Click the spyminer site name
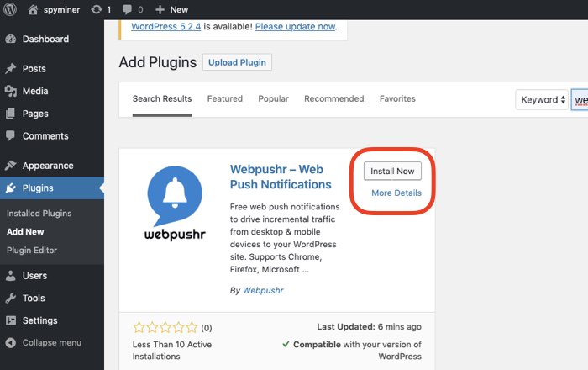 (61, 10)
